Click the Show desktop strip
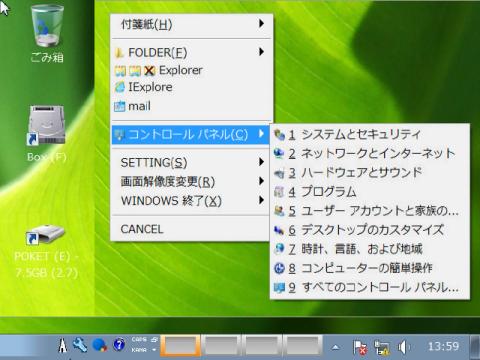 pos(475,347)
